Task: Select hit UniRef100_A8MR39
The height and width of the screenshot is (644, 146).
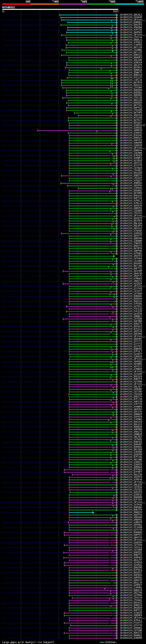Action: tap(131, 130)
